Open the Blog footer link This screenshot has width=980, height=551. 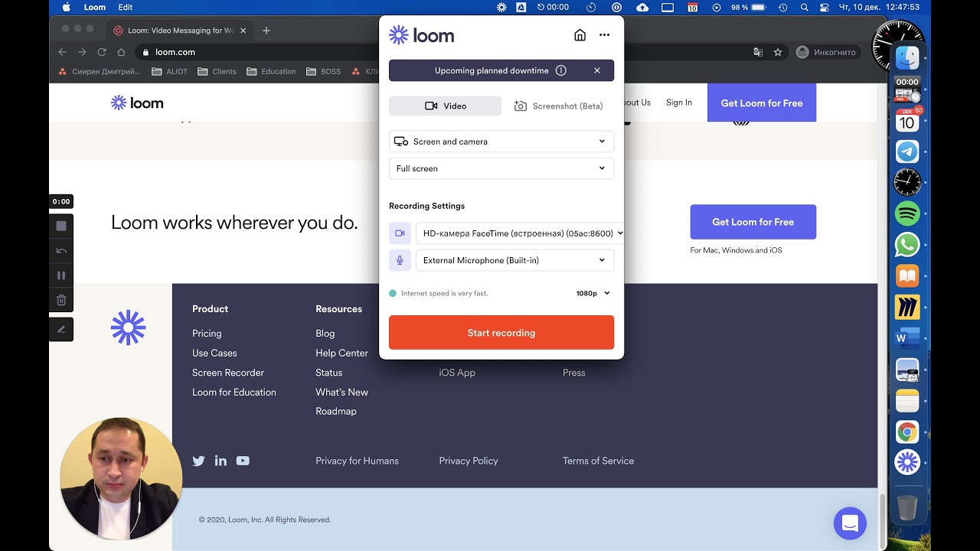click(325, 334)
